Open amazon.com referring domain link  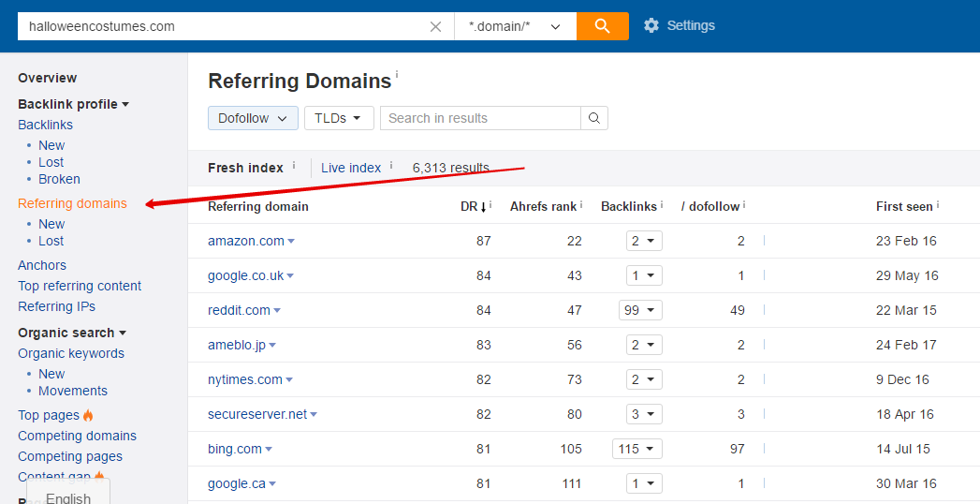pyautogui.click(x=246, y=241)
